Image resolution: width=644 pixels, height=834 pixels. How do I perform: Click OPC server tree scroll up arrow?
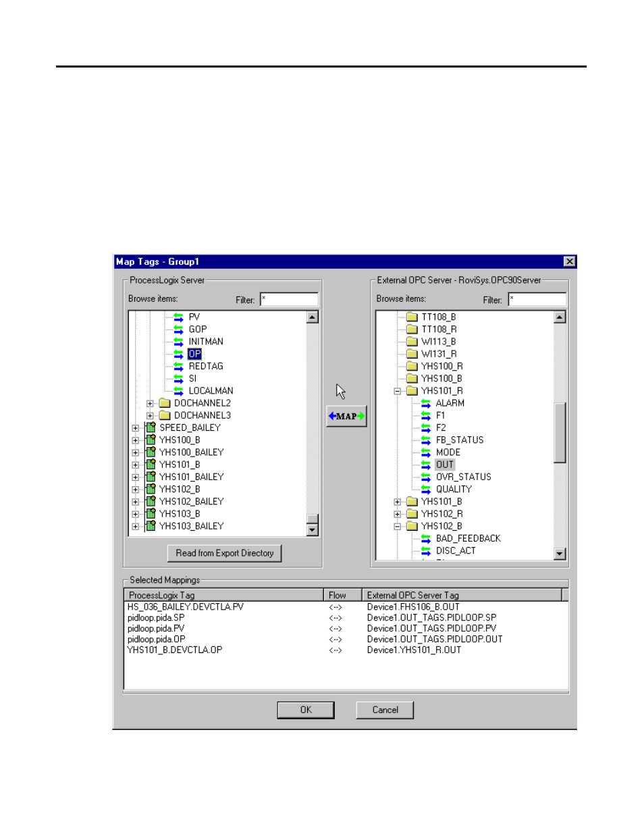[560, 317]
